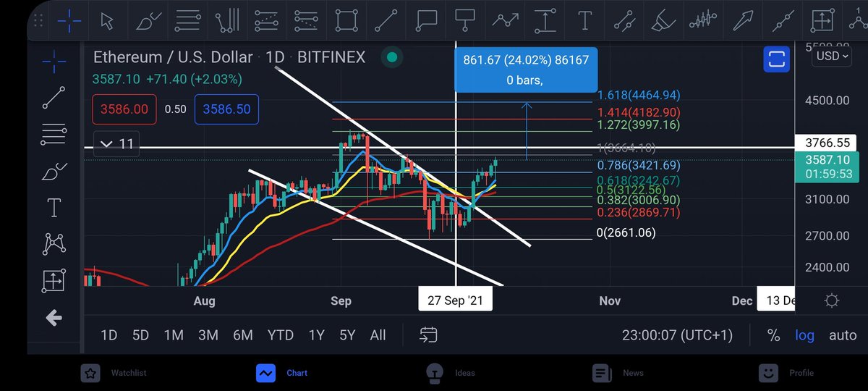Viewport: 868px width, 391px height.
Task: Open the USD currency dropdown
Action: (833, 56)
